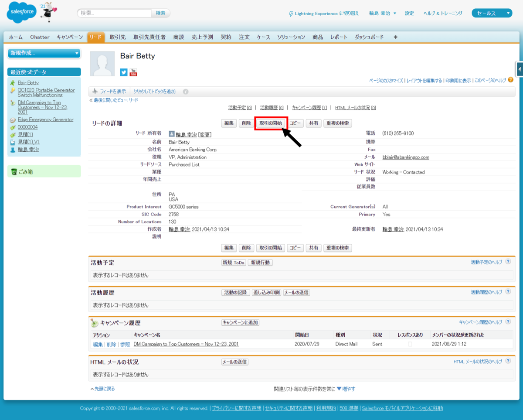The height and width of the screenshot is (420, 523).
Task: Click the feed icon beside フィードを表示
Action: pyautogui.click(x=95, y=92)
